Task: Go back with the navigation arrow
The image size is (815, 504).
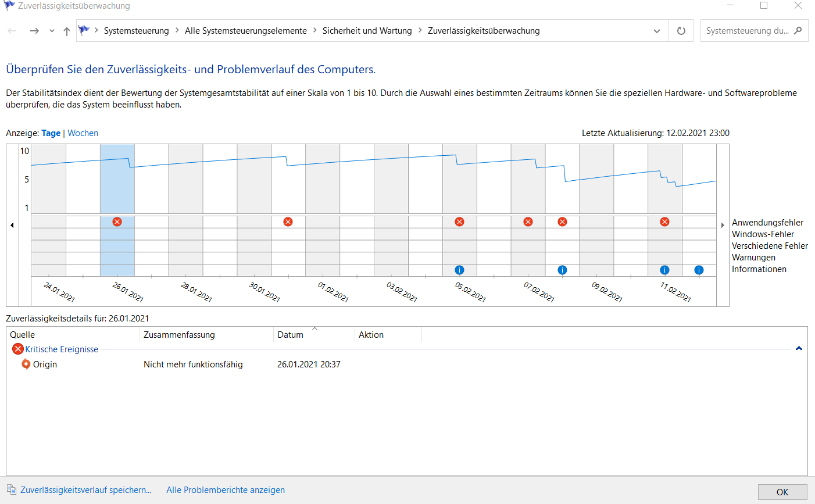Action: point(12,31)
